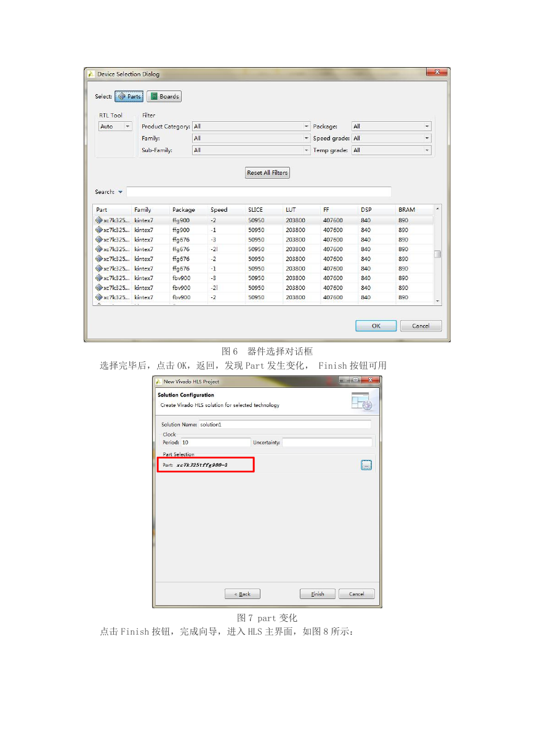
Task: Select the "ffg900" package cell with speed -2
Action: click(x=181, y=220)
